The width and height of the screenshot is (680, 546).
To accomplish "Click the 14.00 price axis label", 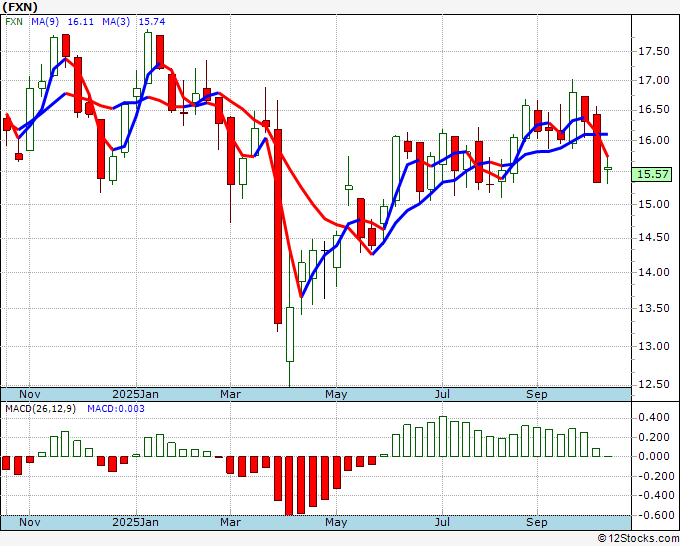I will (654, 272).
